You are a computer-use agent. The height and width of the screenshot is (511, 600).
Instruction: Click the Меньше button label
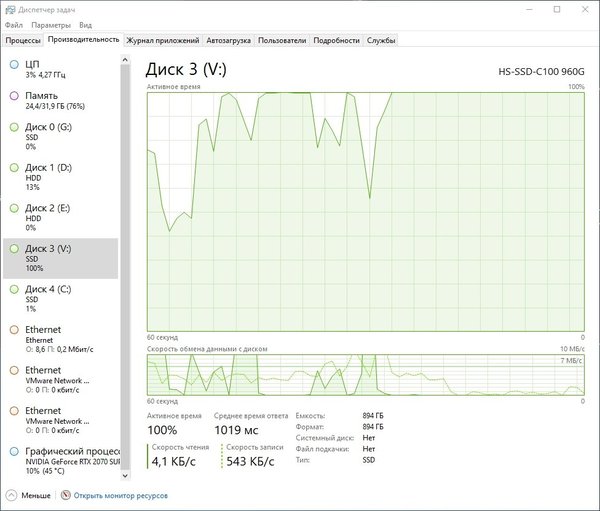coord(36,496)
